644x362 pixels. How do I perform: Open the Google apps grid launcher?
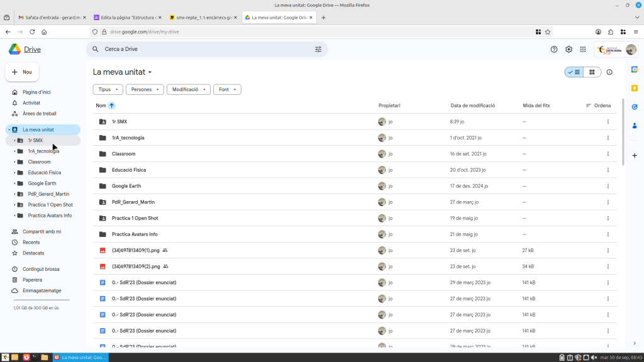click(x=583, y=49)
